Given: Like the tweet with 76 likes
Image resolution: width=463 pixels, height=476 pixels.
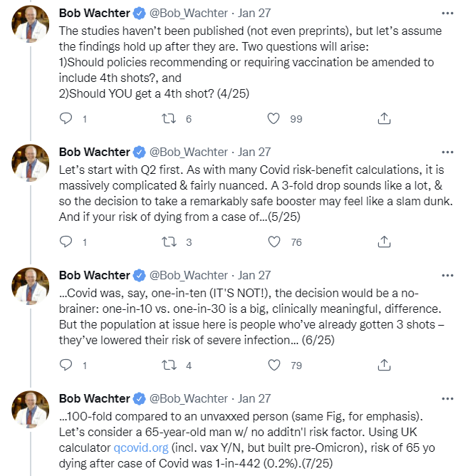Looking at the screenshot, I should [274, 242].
